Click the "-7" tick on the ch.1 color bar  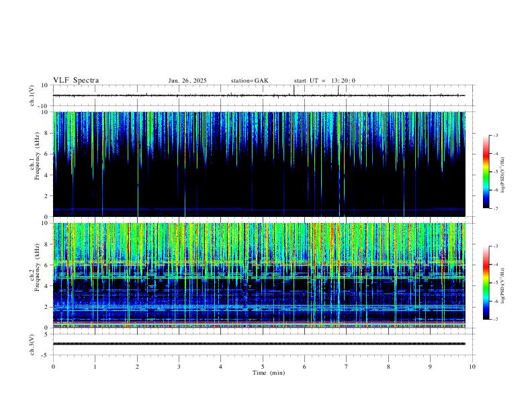point(495,208)
